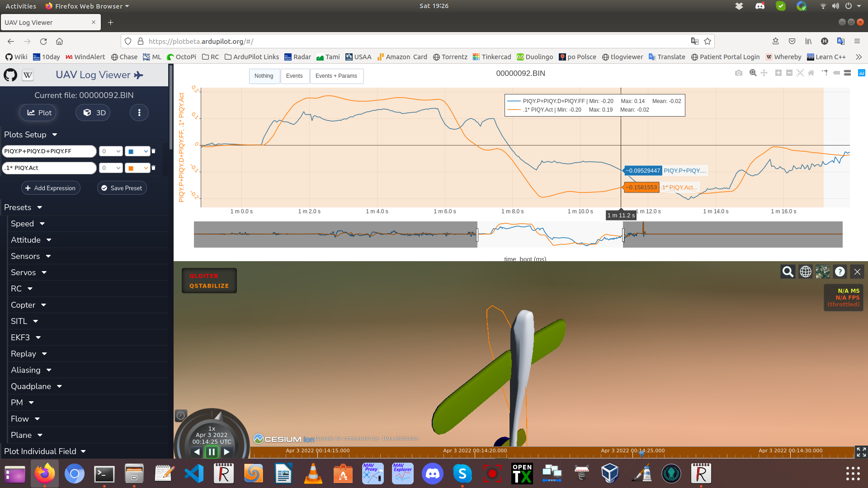
Task: Open Cesium scene mode globe picker
Action: click(805, 272)
